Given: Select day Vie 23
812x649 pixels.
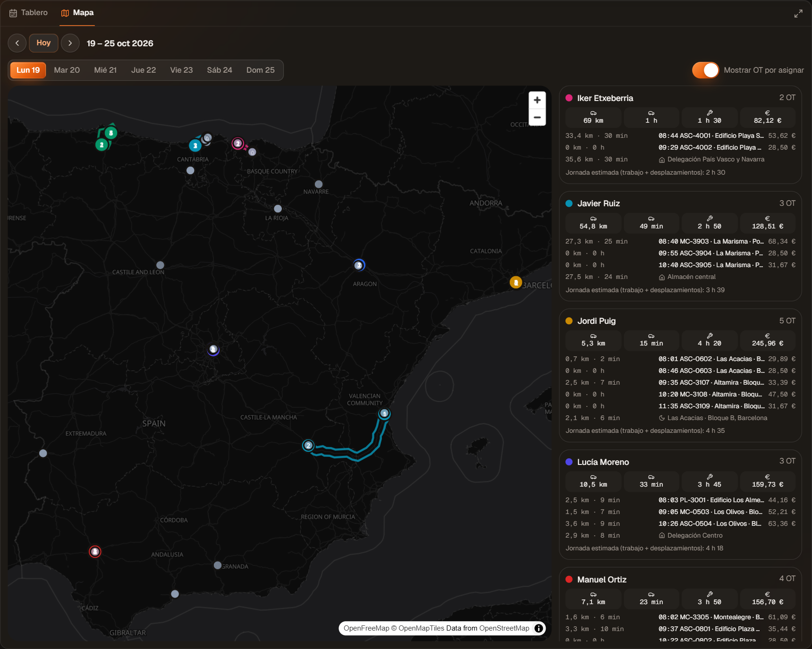Looking at the screenshot, I should point(182,70).
